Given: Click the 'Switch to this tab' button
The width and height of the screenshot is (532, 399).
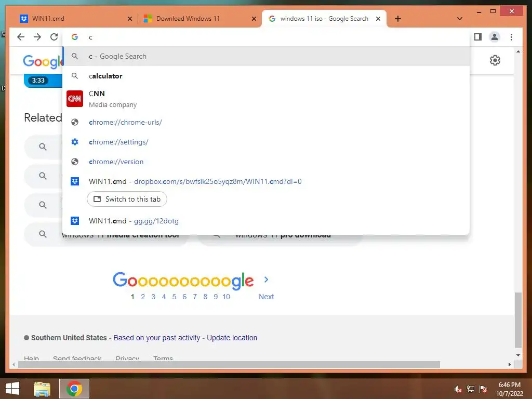Looking at the screenshot, I should (127, 199).
